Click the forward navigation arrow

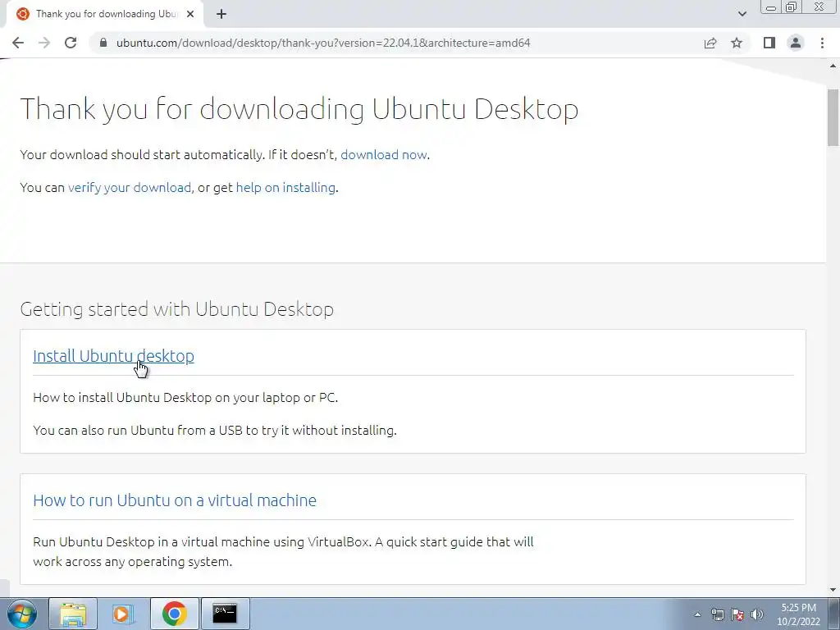(x=44, y=43)
